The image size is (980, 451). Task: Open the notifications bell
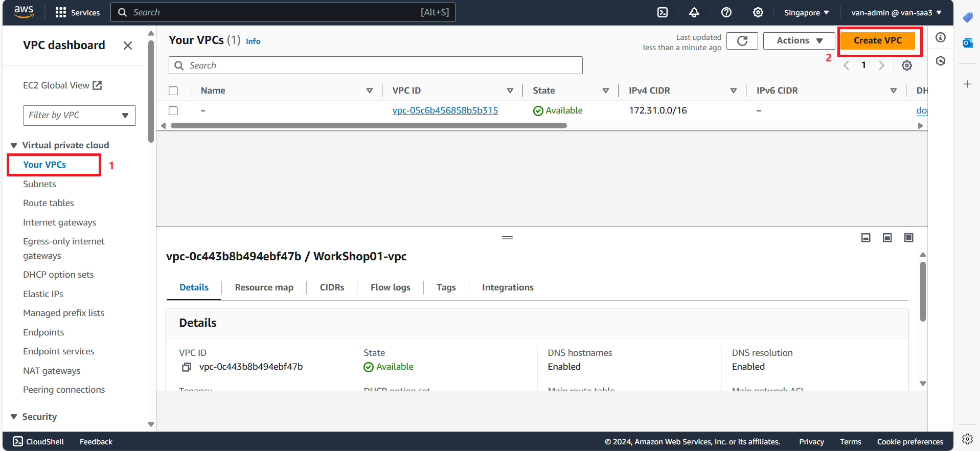pos(694,12)
